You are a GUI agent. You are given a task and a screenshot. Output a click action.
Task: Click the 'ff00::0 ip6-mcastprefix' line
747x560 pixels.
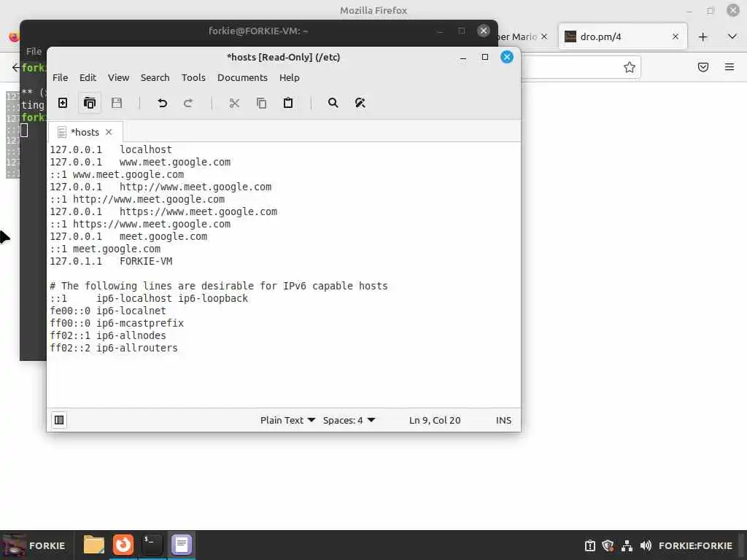(117, 323)
